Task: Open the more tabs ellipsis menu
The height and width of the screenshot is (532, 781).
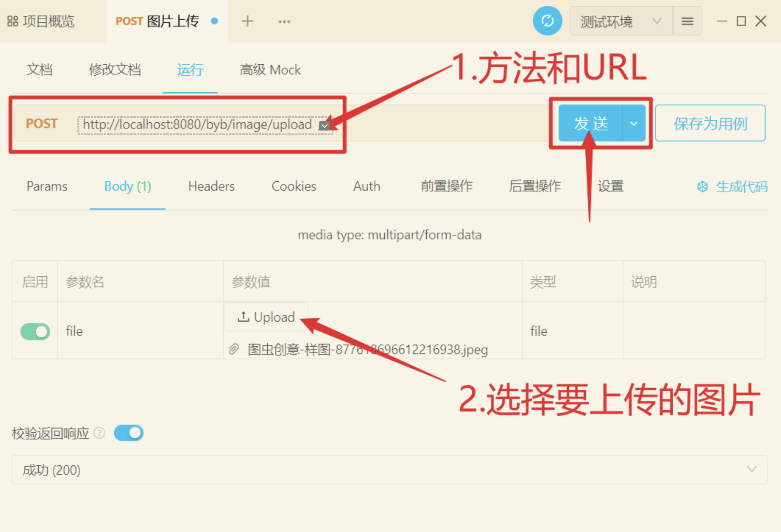Action: tap(284, 21)
